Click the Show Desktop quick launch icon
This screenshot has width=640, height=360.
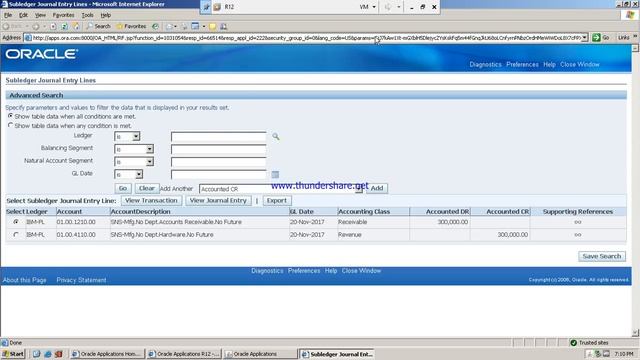37,354
